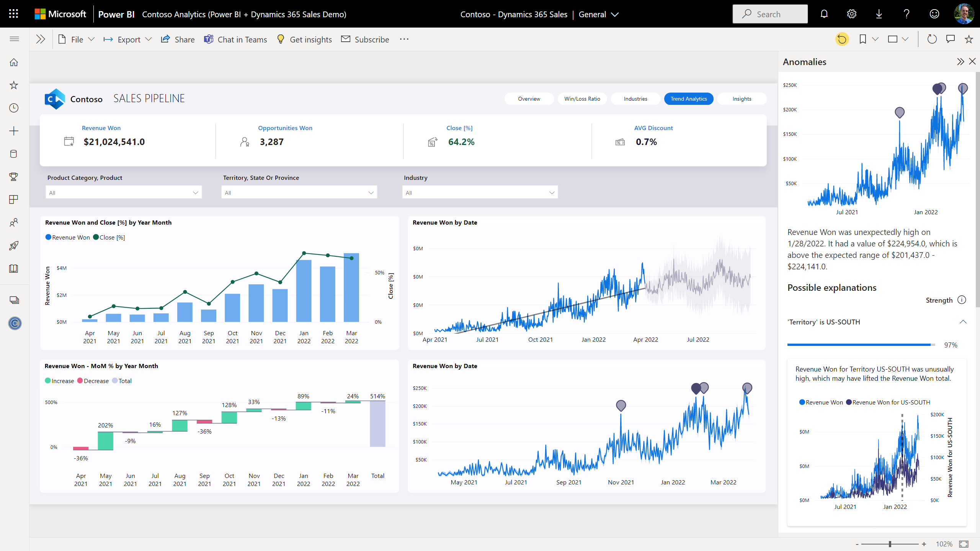Mark the report as favorite with the star

(x=968, y=39)
